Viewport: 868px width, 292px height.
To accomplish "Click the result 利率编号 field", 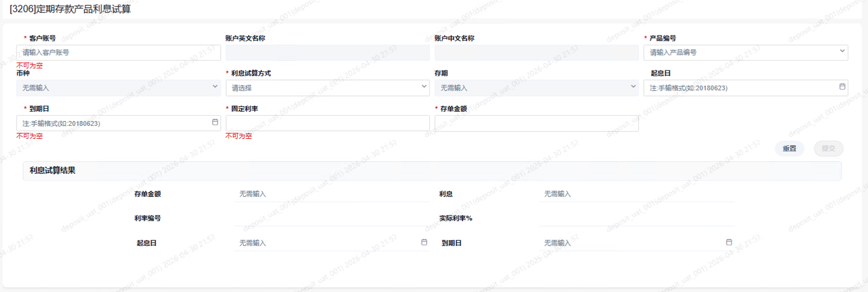I will [x=332, y=218].
